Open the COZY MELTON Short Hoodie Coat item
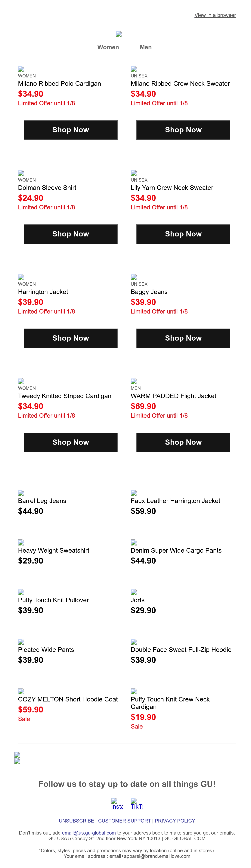Image resolution: width=251 pixels, height=868 pixels. click(68, 699)
